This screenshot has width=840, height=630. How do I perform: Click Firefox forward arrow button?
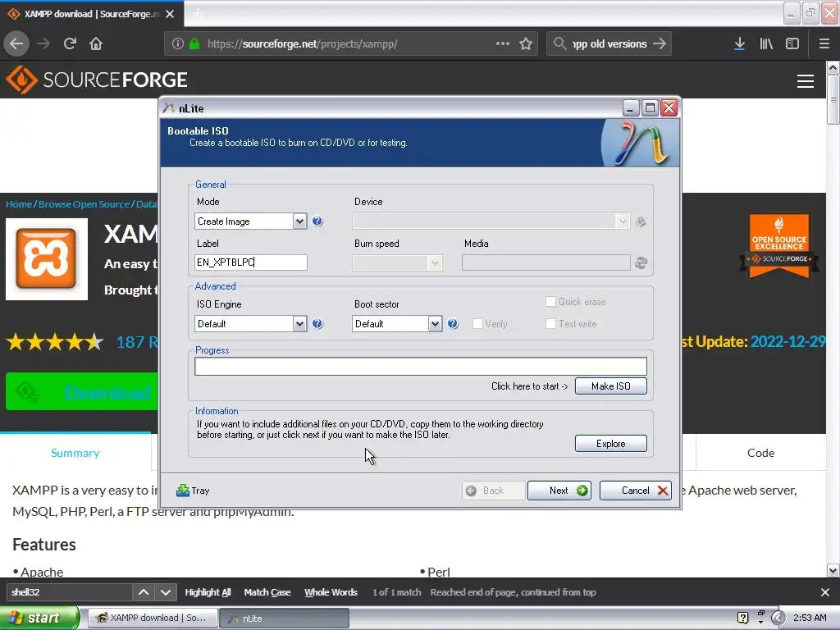click(x=43, y=44)
